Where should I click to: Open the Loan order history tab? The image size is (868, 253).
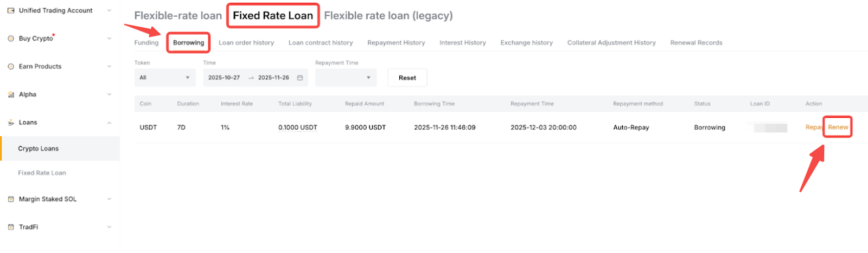(246, 43)
